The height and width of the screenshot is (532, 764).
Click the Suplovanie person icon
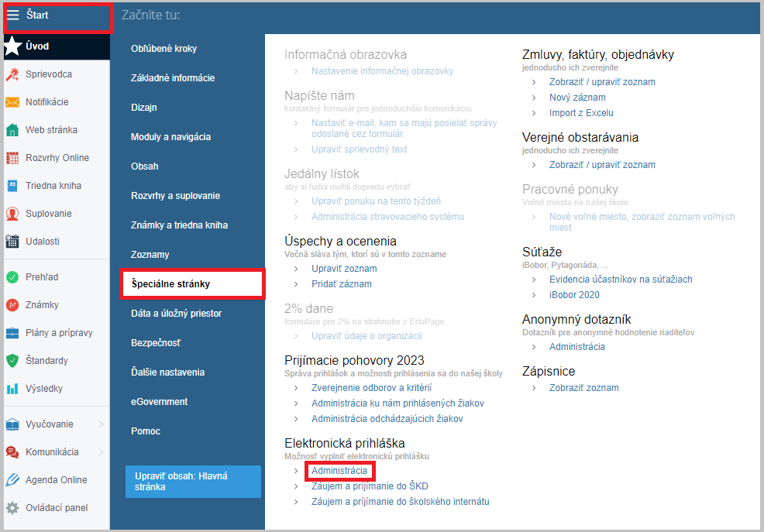tap(12, 214)
